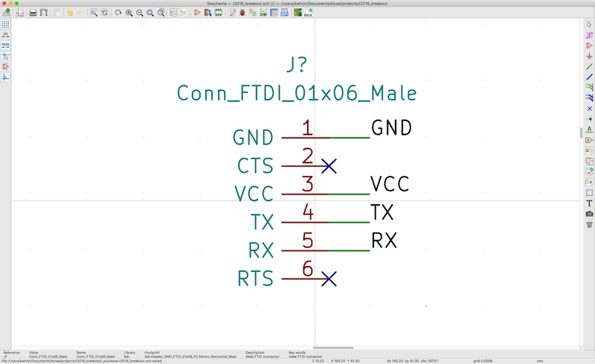Generate bill of materials

tap(285, 13)
